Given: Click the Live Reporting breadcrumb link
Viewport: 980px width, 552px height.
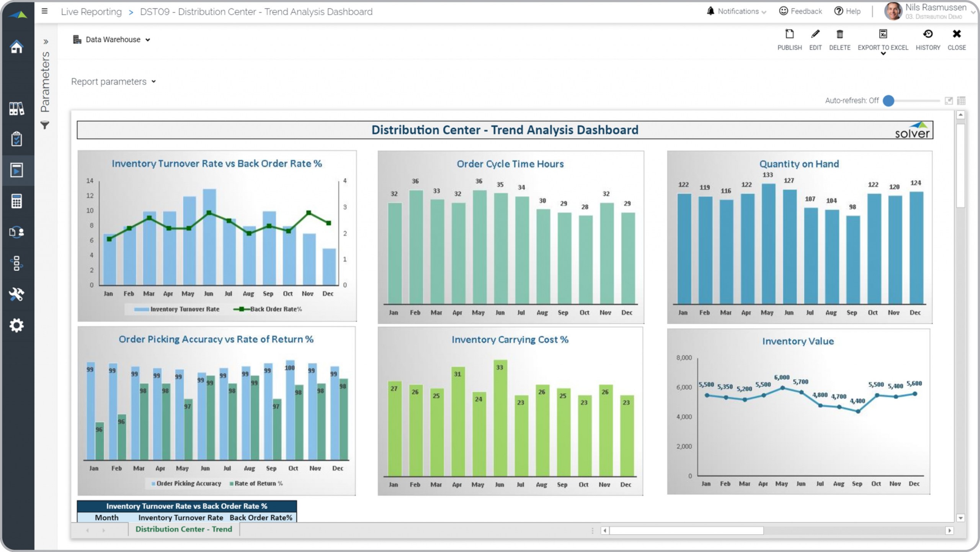Looking at the screenshot, I should [x=91, y=11].
